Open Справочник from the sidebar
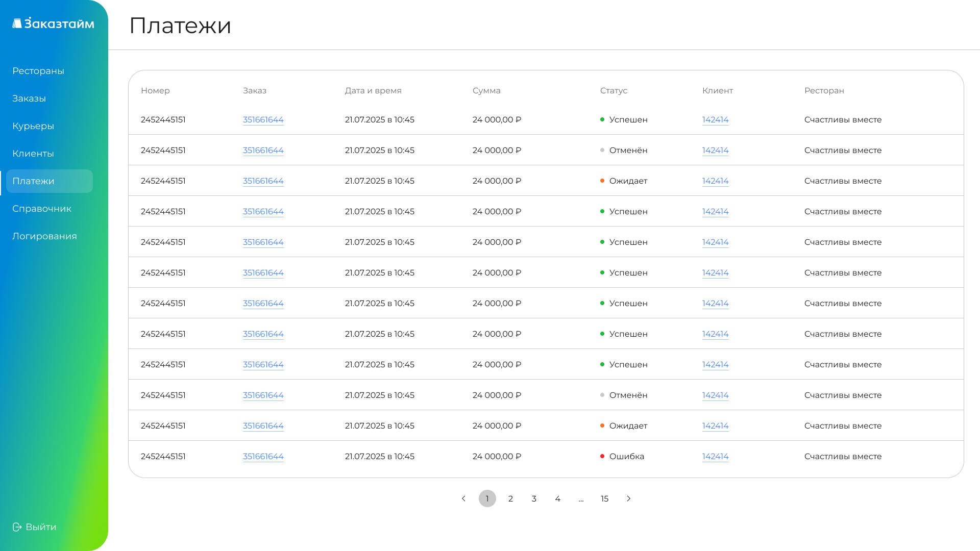 42,209
